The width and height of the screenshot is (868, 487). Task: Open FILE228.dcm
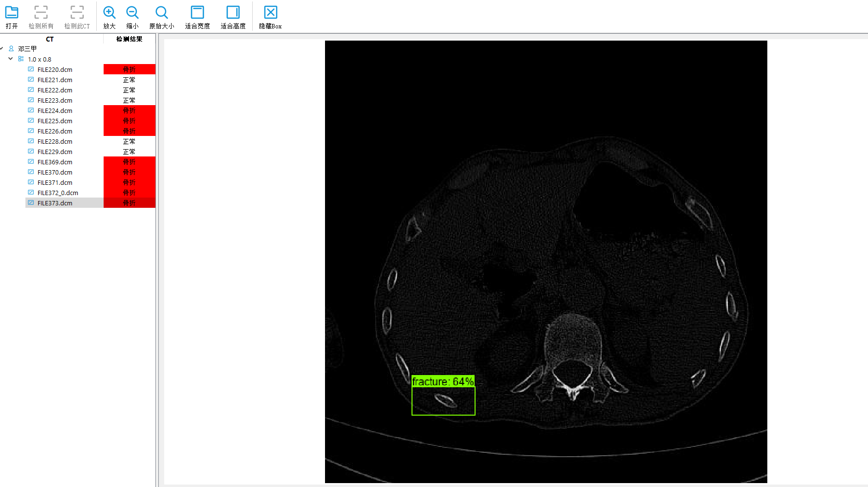click(55, 141)
